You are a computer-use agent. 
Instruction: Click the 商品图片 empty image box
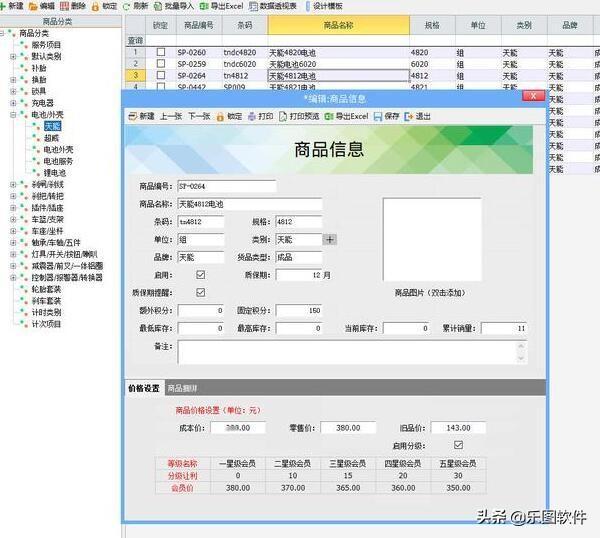pyautogui.click(x=432, y=240)
